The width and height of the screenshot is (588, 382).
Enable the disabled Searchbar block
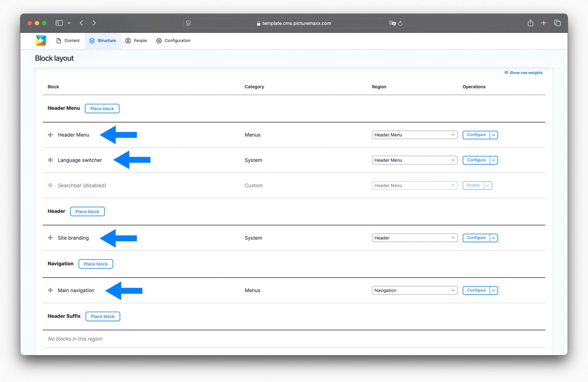[x=473, y=185]
